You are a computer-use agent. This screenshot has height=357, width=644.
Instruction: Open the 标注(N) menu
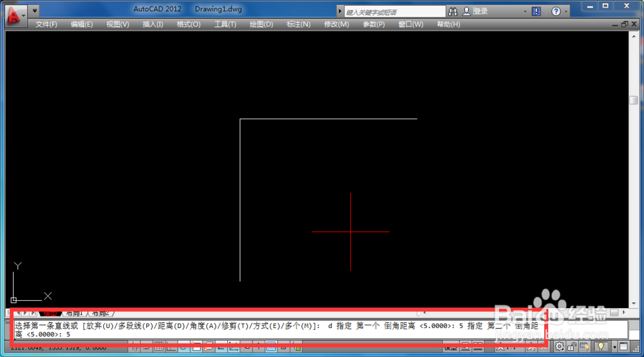(299, 24)
